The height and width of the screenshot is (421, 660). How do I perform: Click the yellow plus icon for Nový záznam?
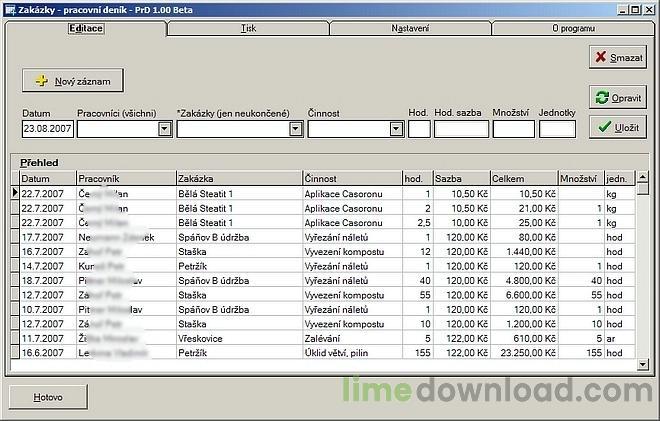[41, 79]
